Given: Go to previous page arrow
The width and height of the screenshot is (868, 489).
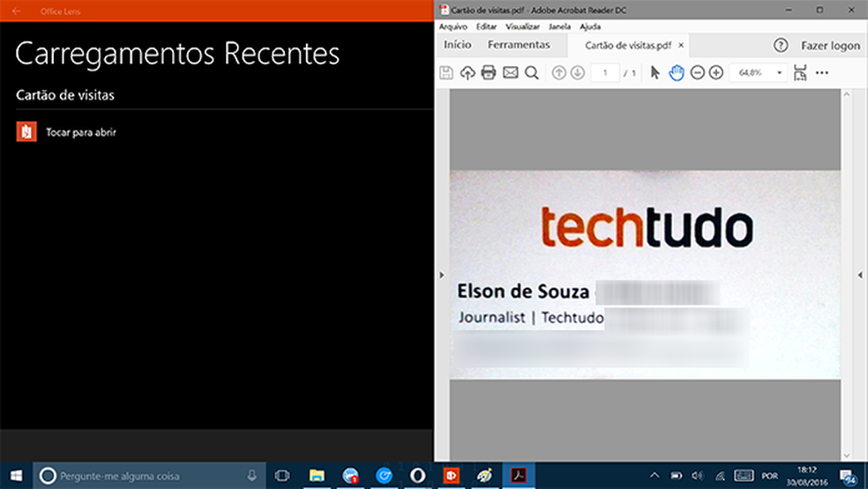Looking at the screenshot, I should pyautogui.click(x=559, y=72).
